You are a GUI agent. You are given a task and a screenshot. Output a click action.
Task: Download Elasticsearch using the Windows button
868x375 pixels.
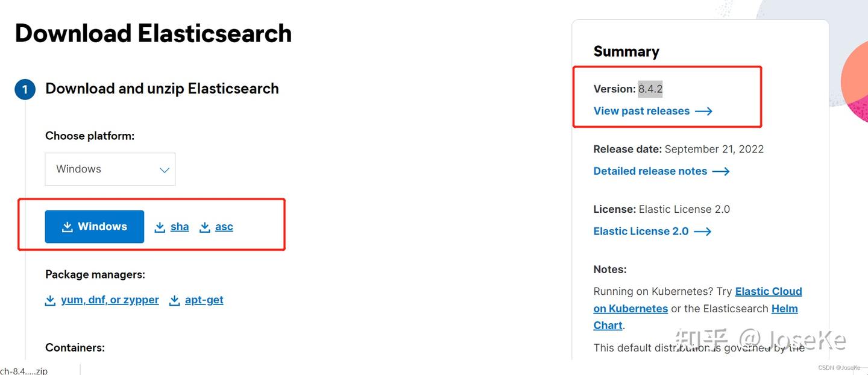[x=94, y=226]
